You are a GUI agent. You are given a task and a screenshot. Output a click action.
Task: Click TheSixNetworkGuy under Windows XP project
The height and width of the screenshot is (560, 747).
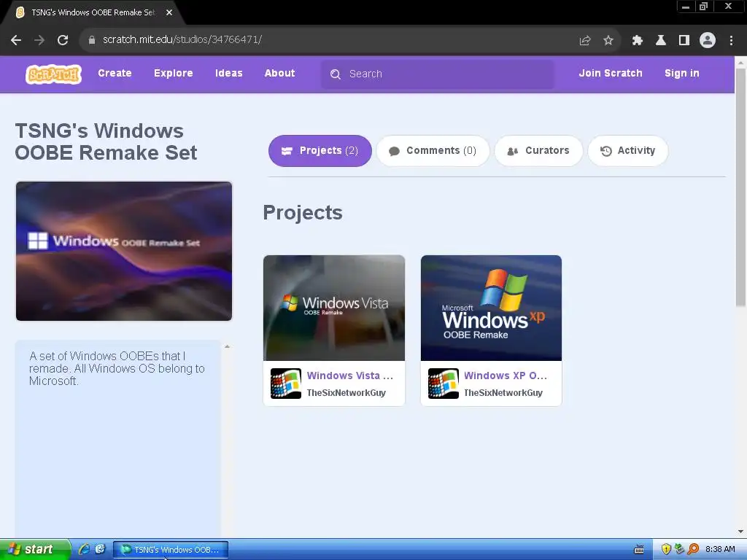(503, 393)
